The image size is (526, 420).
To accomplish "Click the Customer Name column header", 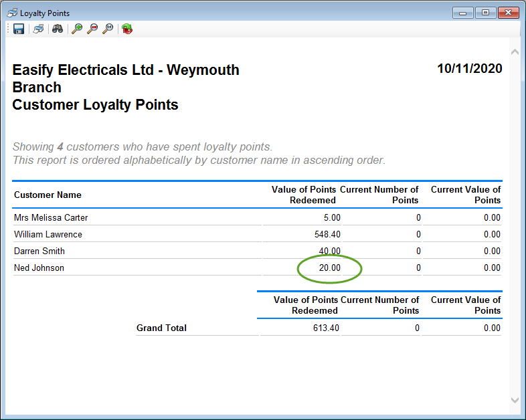I will click(x=48, y=195).
